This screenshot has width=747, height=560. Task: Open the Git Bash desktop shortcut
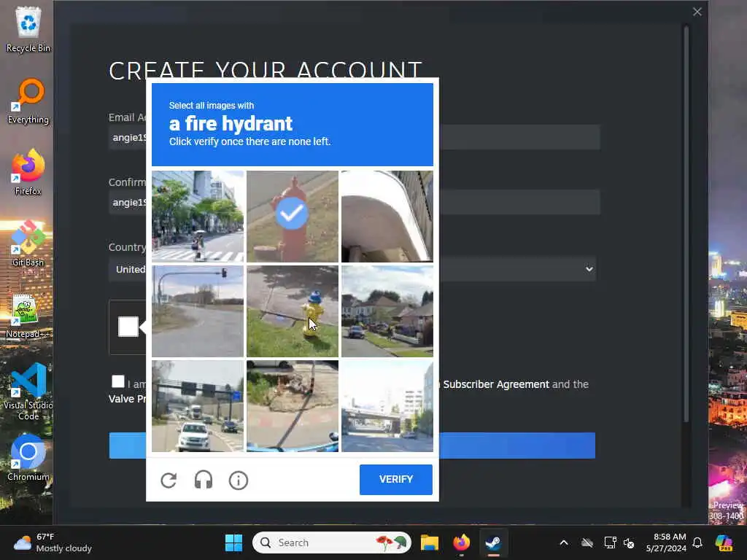tap(28, 244)
